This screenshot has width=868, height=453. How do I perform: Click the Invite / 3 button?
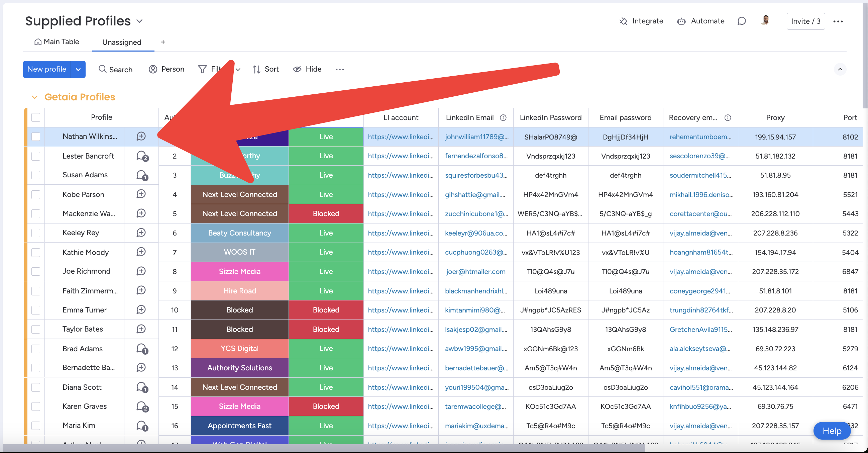point(805,21)
